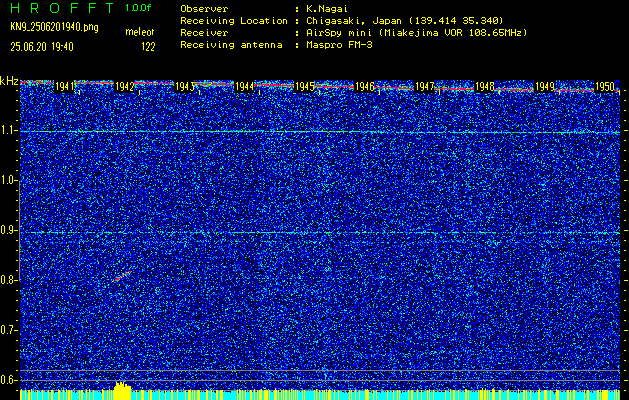The image size is (629, 400).
Task: Click the 0.7 frequency axis label
Action: click(x=9, y=330)
